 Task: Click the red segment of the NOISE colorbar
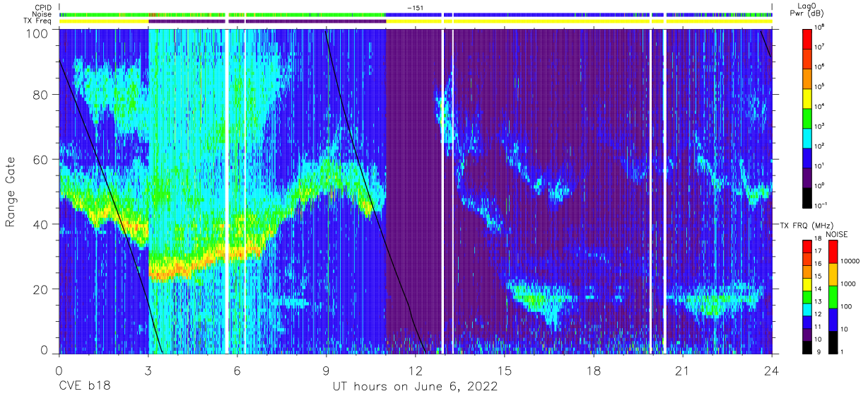832,252
